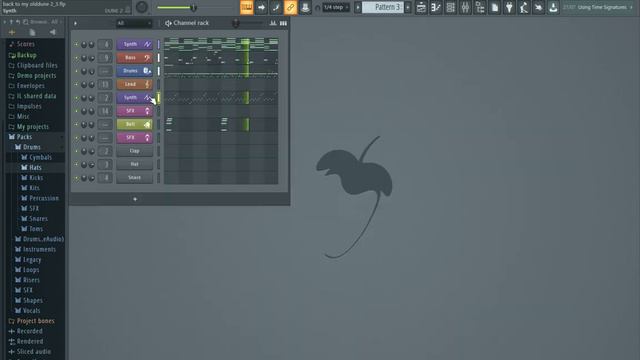The height and width of the screenshot is (360, 640).
Task: Select the Bass channel button
Action: [x=134, y=58]
